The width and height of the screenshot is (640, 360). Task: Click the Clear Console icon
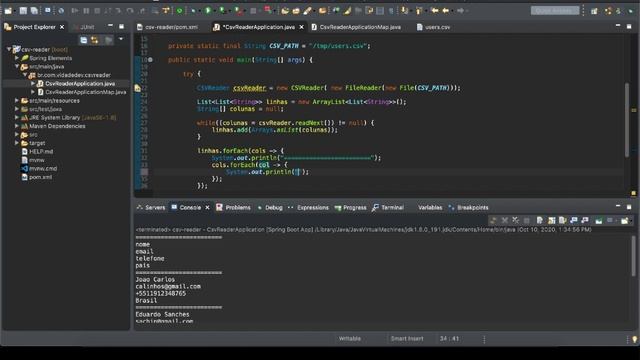539,220
